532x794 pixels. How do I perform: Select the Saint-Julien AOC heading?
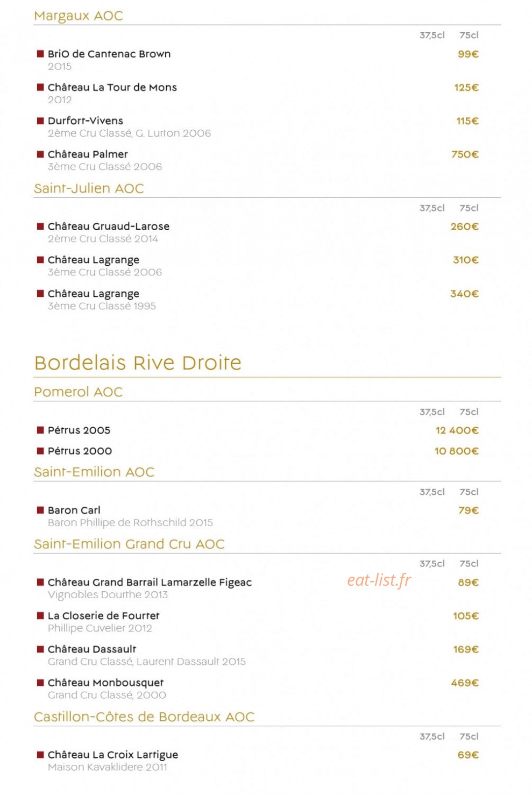89,188
